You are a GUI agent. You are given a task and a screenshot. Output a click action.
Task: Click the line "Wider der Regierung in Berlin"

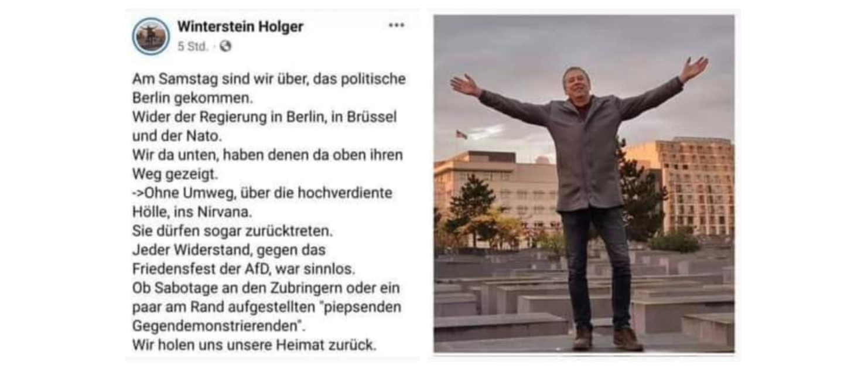click(264, 117)
